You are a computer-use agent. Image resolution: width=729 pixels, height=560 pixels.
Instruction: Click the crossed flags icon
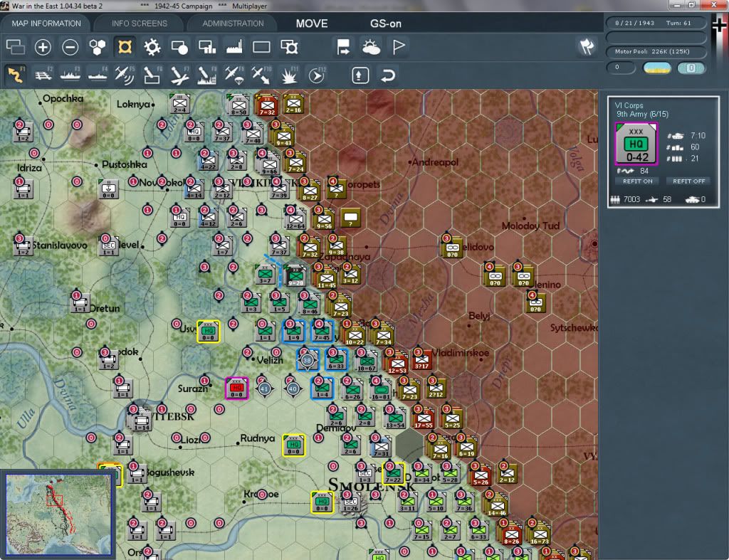click(x=587, y=46)
